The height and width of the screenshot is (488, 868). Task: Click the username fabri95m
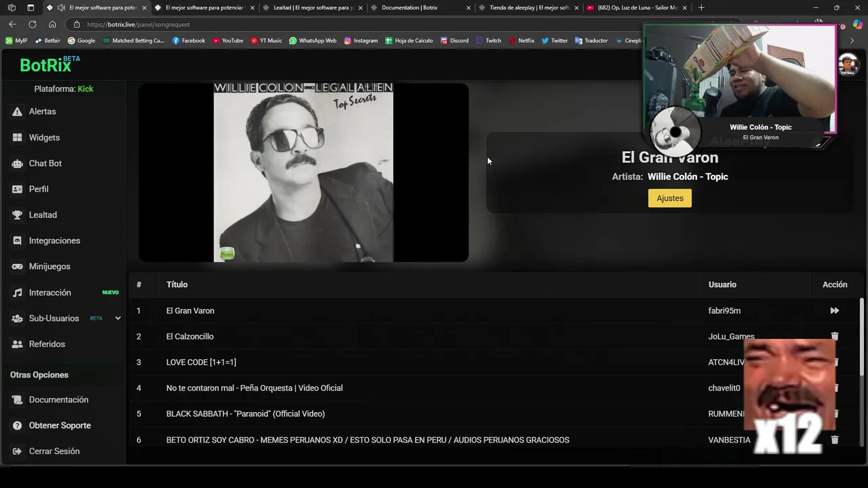point(724,311)
